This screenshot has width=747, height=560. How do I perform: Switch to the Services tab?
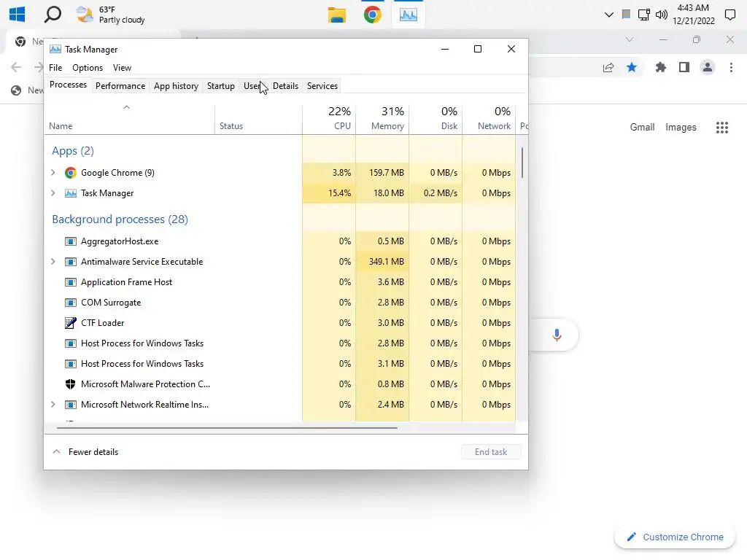coord(322,86)
